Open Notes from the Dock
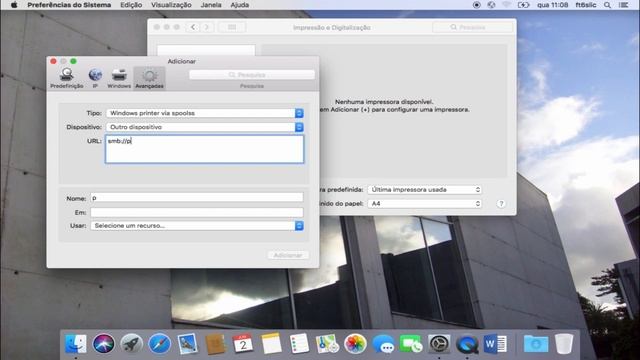 tap(271, 344)
